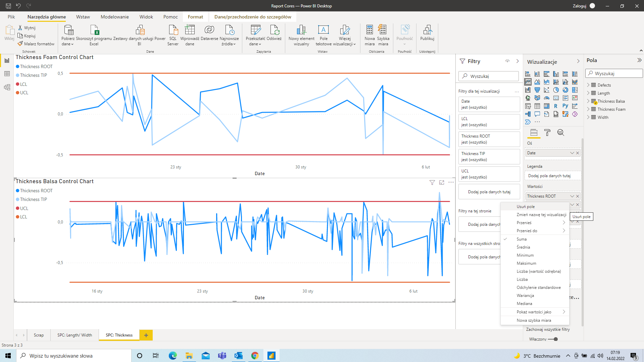Select the scatter chart visual
Screen dimensions: 644x362
tap(547, 90)
